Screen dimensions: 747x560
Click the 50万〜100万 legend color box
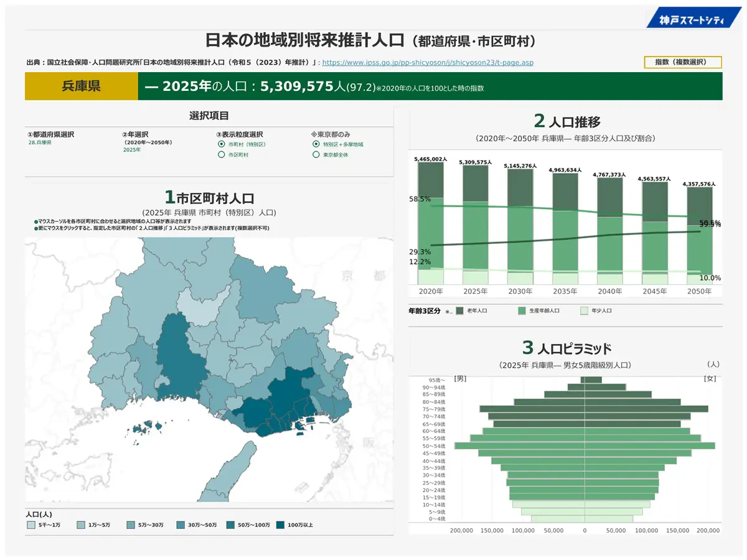point(230,525)
